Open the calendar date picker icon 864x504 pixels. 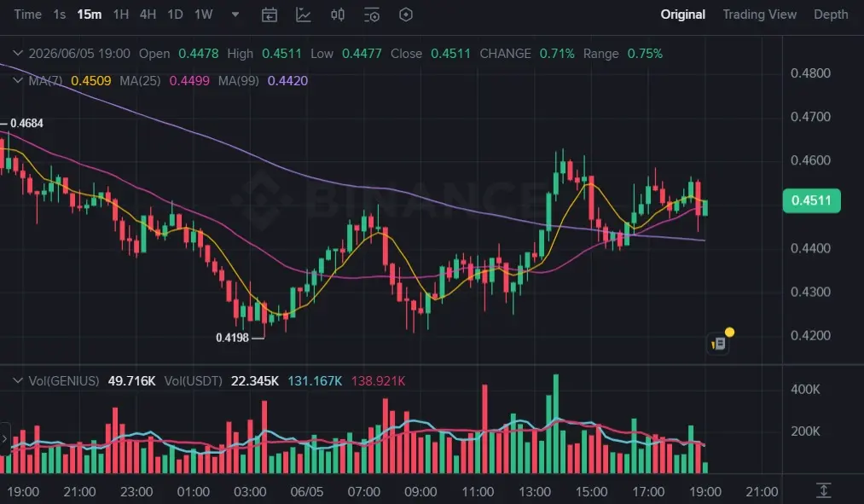pyautogui.click(x=269, y=14)
